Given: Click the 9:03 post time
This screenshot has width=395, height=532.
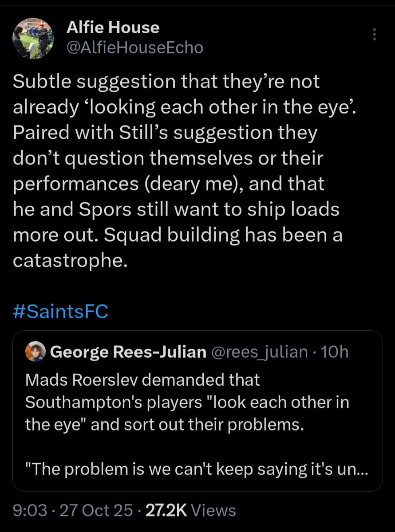Looking at the screenshot, I should (30, 510).
